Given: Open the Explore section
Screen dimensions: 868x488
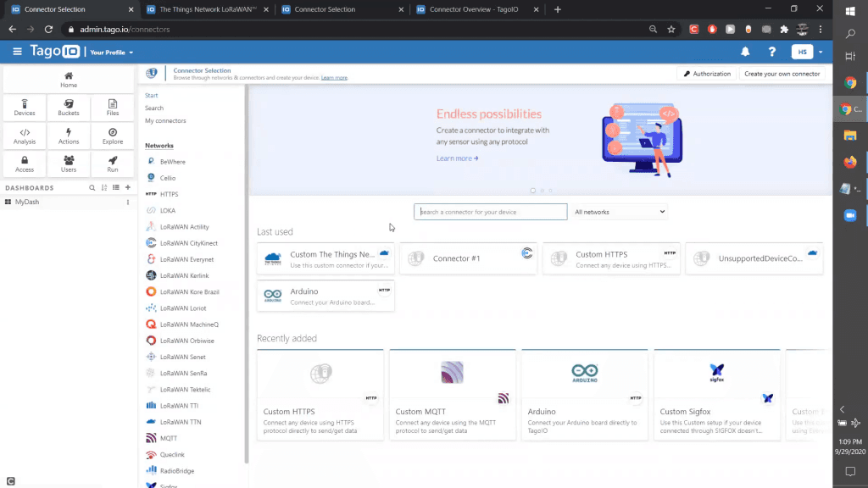Looking at the screenshot, I should tap(112, 136).
